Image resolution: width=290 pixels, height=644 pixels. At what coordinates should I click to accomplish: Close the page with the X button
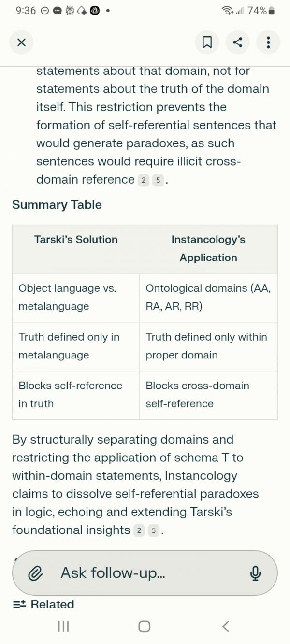tap(21, 43)
